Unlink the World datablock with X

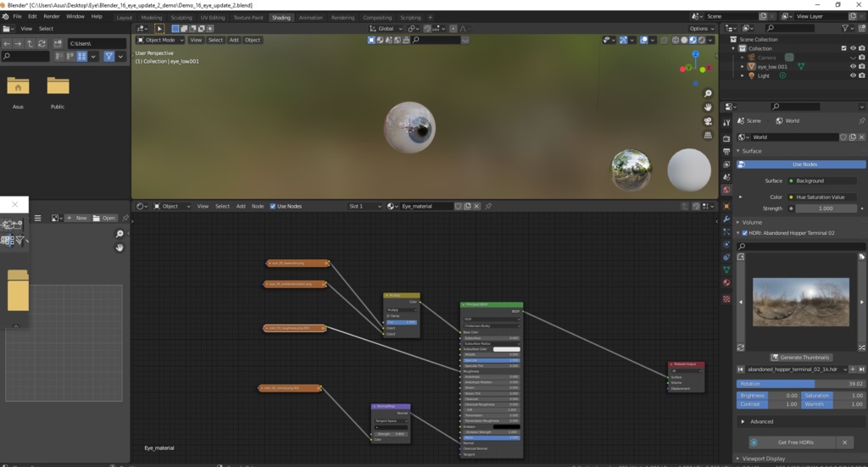pyautogui.click(x=861, y=137)
